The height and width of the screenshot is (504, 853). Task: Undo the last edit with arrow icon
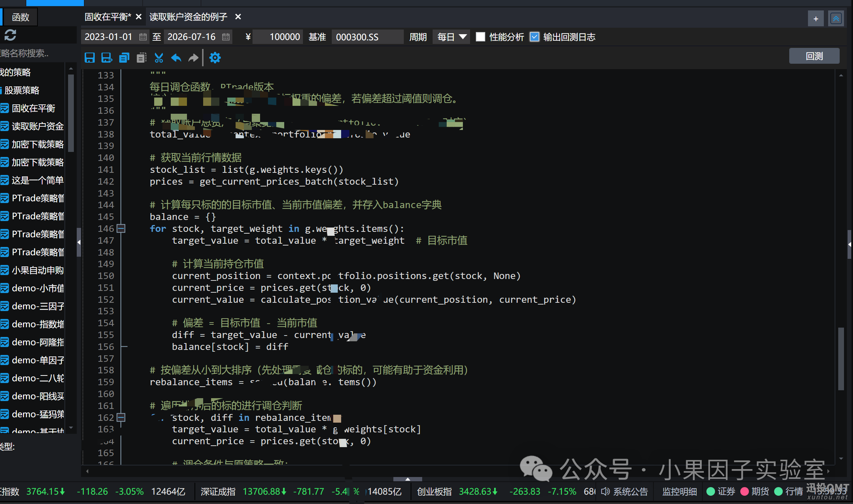point(176,58)
